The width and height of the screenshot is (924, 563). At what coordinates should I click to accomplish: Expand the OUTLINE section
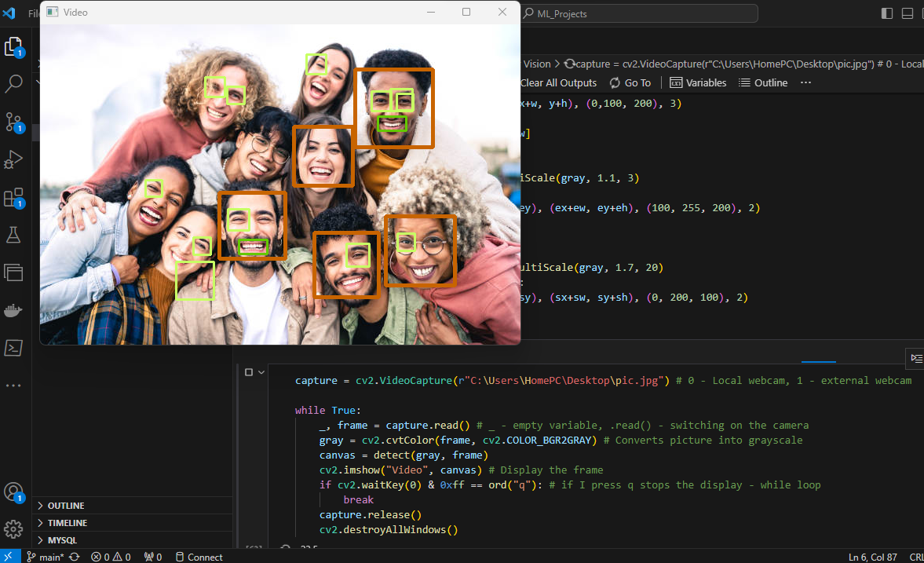pyautogui.click(x=133, y=506)
